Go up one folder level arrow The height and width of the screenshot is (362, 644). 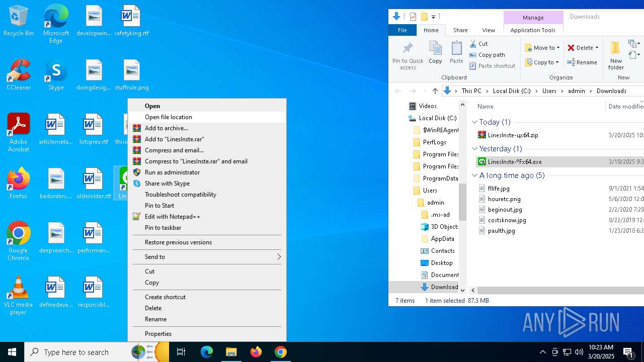[x=435, y=91]
